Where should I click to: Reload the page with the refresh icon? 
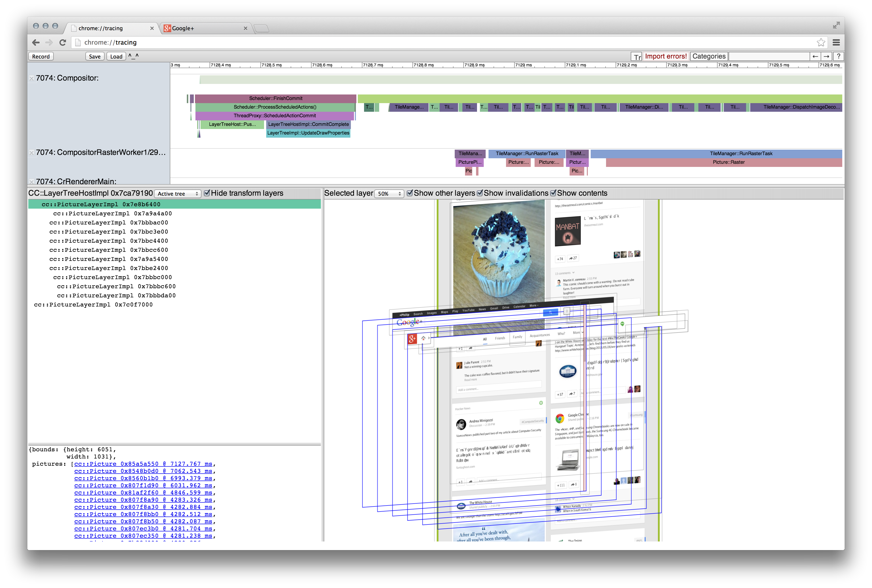click(63, 42)
